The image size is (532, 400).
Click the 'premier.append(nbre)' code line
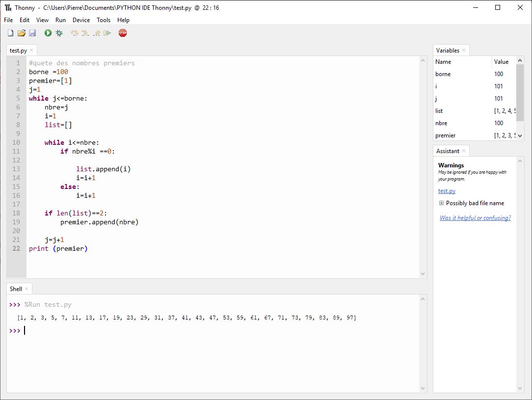pos(100,222)
